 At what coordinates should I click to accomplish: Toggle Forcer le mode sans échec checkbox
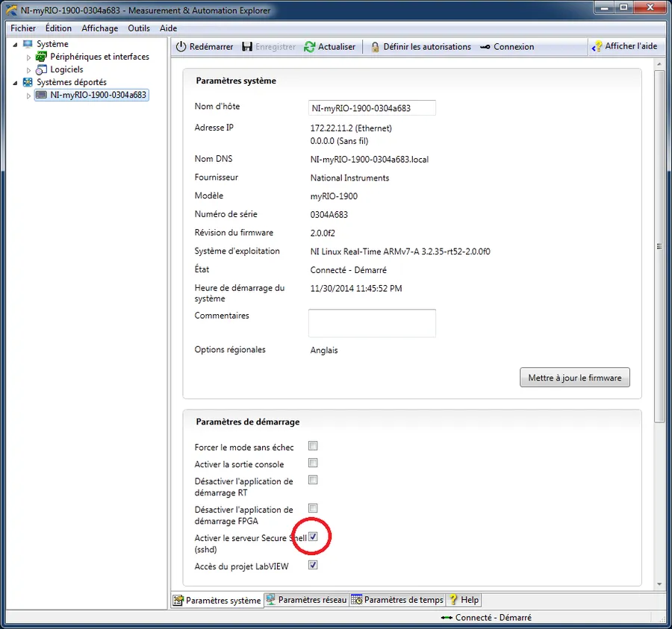pyautogui.click(x=313, y=445)
